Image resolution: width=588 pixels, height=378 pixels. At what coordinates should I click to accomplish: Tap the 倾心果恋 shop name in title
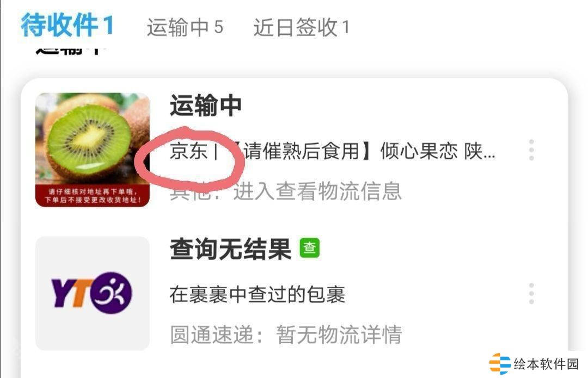(x=419, y=151)
